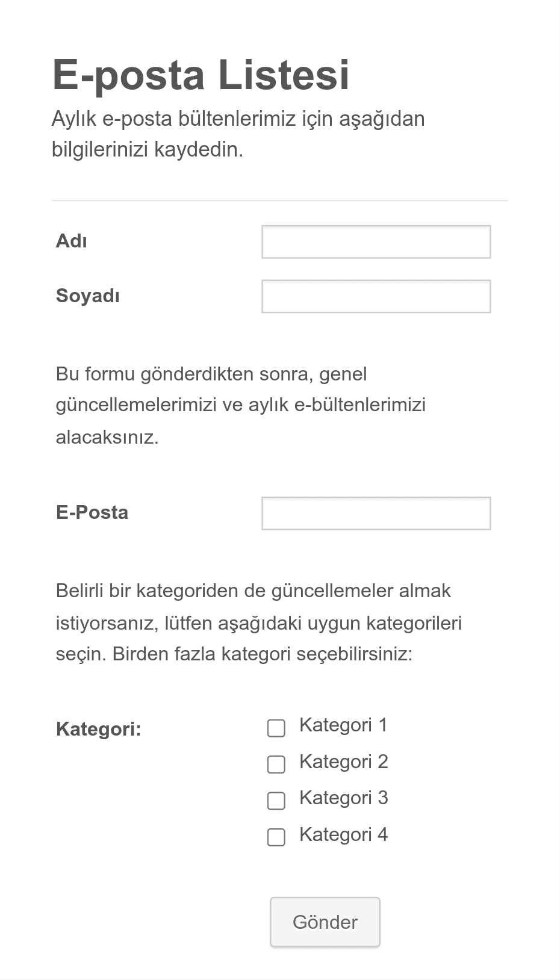The image size is (560, 980).
Task: Click the E-Posta field label
Action: pos(92,513)
